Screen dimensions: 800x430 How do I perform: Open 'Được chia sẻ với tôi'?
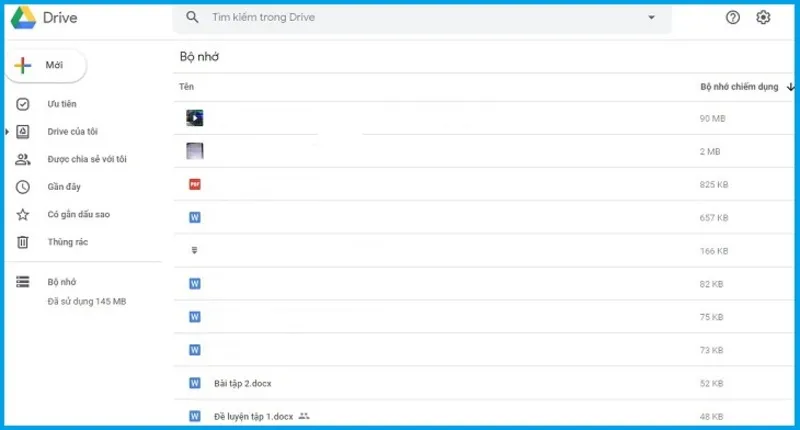click(x=87, y=159)
